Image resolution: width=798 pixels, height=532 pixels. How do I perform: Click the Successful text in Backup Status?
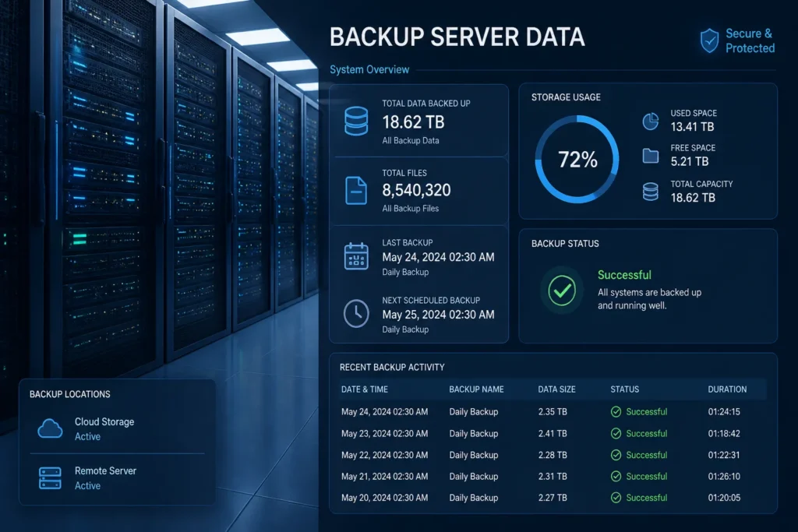[624, 275]
